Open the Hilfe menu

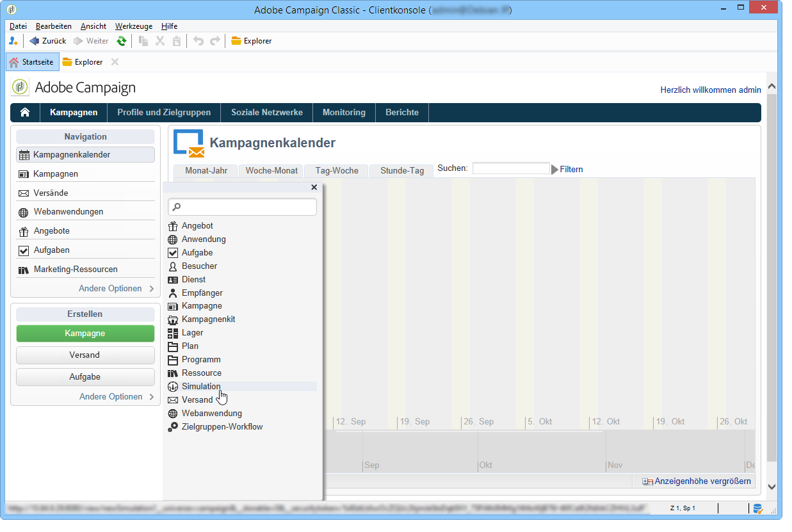tap(170, 26)
